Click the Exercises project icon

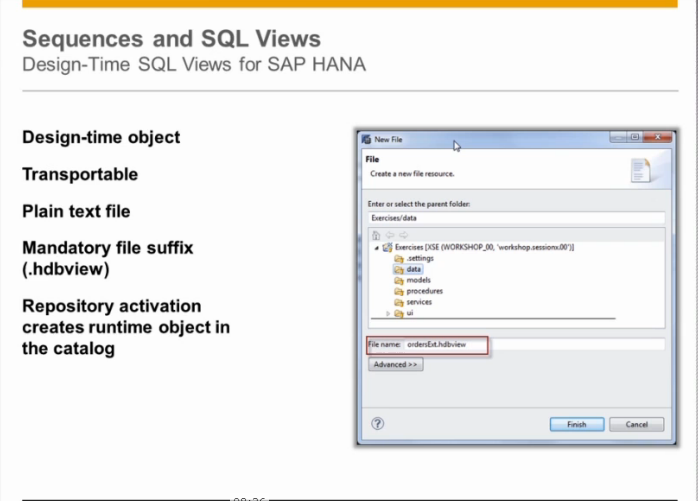pos(387,247)
